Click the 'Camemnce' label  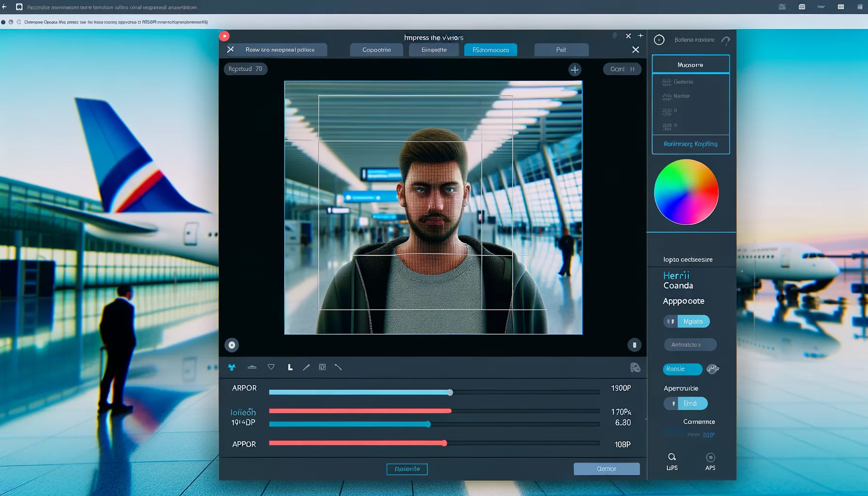click(699, 421)
